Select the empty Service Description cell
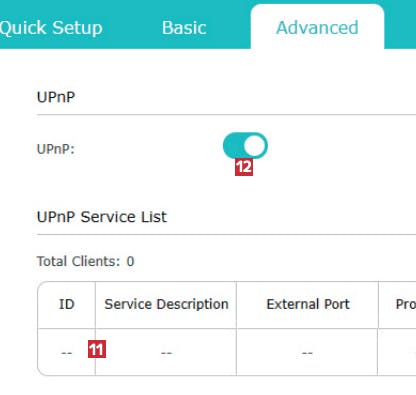Image resolution: width=416 pixels, height=395 pixels. coord(166,352)
